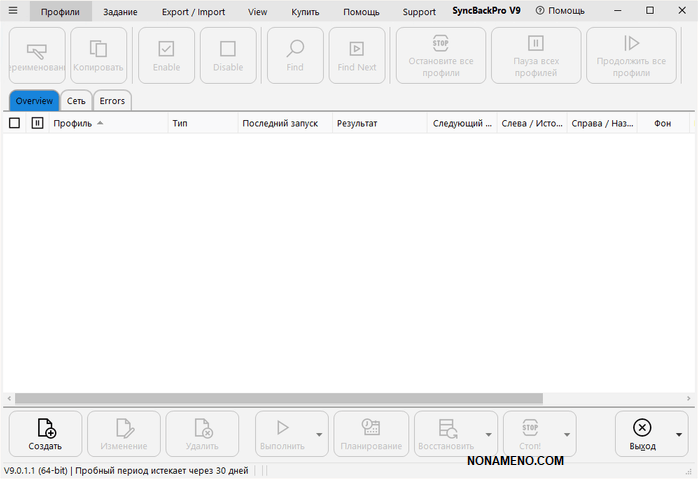Switch to the Errors tab

pyautogui.click(x=112, y=101)
